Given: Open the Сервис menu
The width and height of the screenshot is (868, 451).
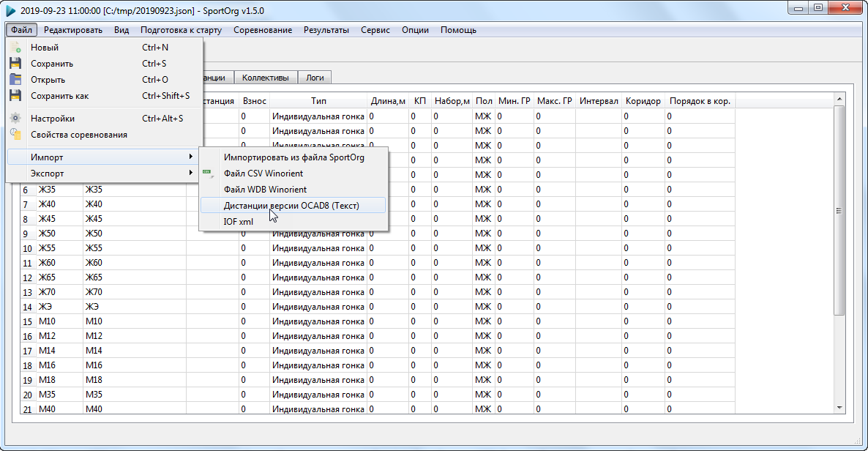Looking at the screenshot, I should pyautogui.click(x=375, y=30).
